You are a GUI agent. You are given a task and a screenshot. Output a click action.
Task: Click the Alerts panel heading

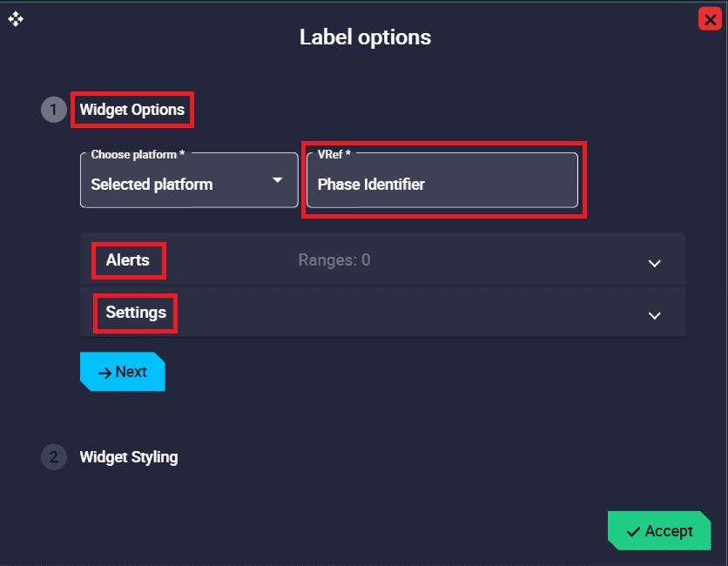tap(128, 260)
